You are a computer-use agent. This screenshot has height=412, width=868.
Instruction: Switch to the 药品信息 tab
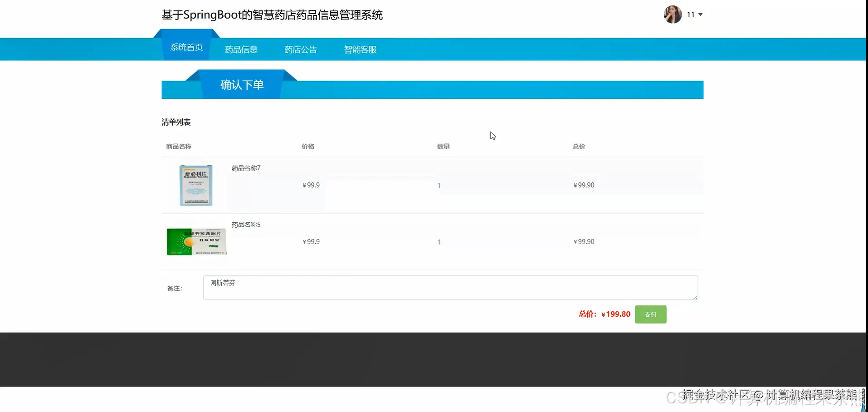(x=241, y=49)
